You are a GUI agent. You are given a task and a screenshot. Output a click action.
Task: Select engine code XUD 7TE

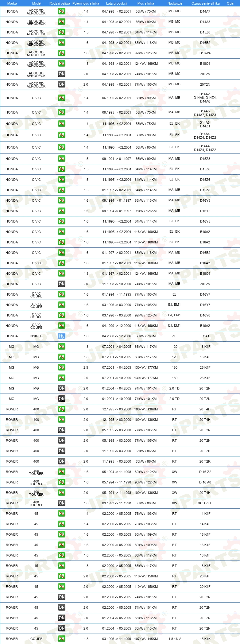pyautogui.click(x=205, y=503)
